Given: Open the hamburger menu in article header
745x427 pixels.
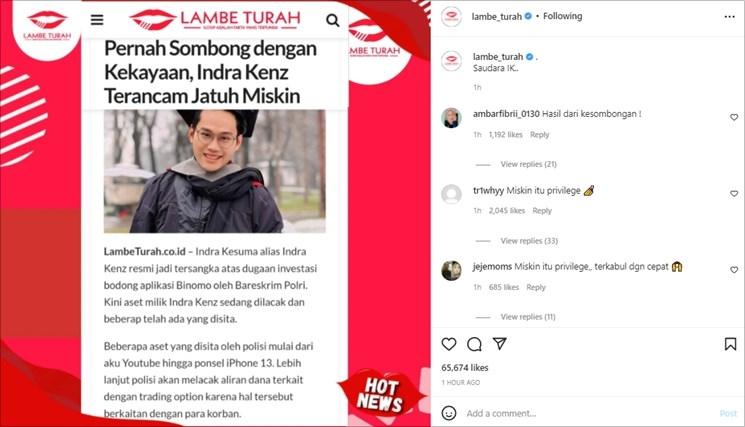Looking at the screenshot, I should pos(97,20).
